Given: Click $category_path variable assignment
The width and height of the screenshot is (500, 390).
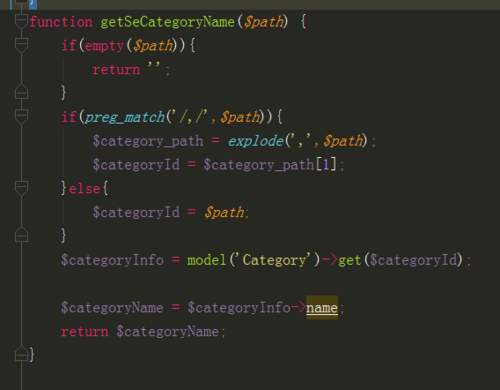Looking at the screenshot, I should click(148, 141).
